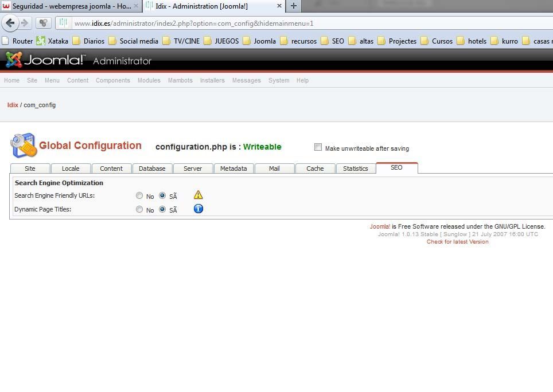The height and width of the screenshot is (392, 553).
Task: Switch to the Content configuration tab
Action: click(111, 168)
